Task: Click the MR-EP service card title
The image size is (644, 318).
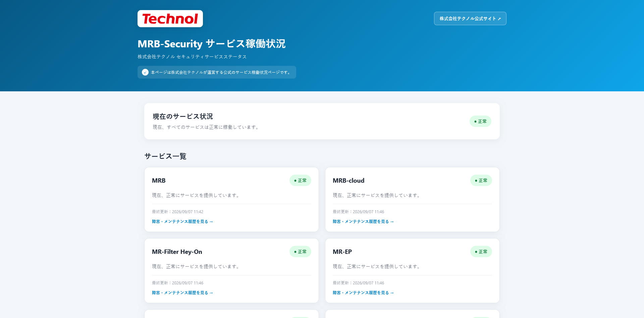Action: click(342, 252)
